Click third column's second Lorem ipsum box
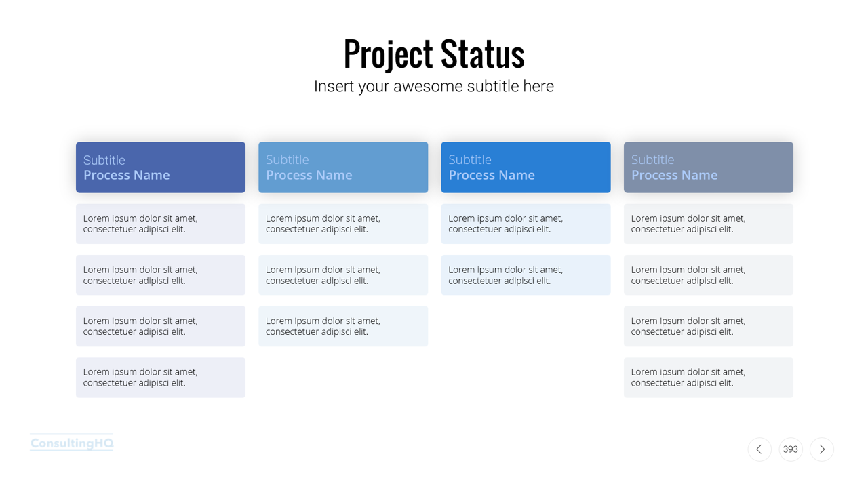 click(526, 275)
